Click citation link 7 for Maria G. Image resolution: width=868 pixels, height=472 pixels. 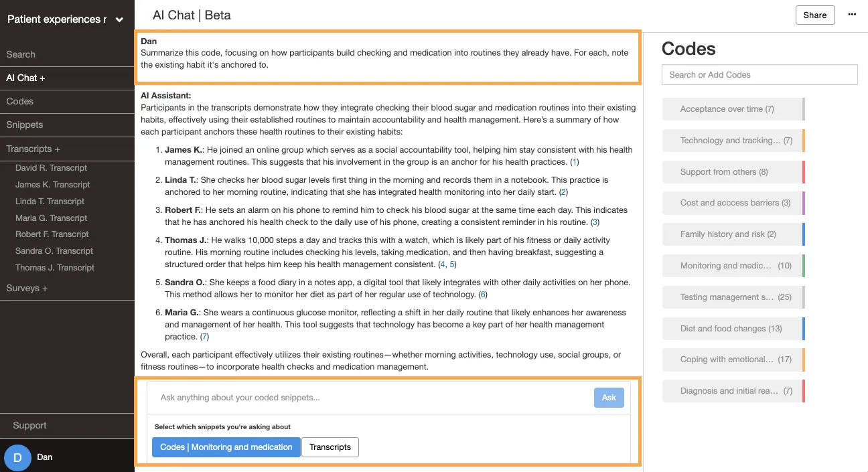click(x=205, y=337)
